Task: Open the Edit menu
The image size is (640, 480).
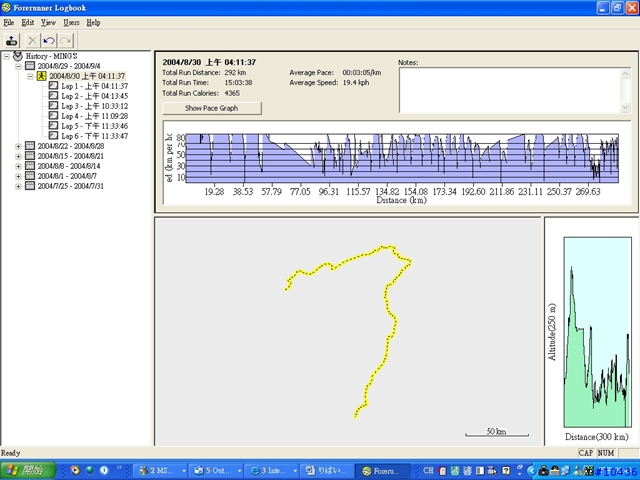Action: coord(28,23)
